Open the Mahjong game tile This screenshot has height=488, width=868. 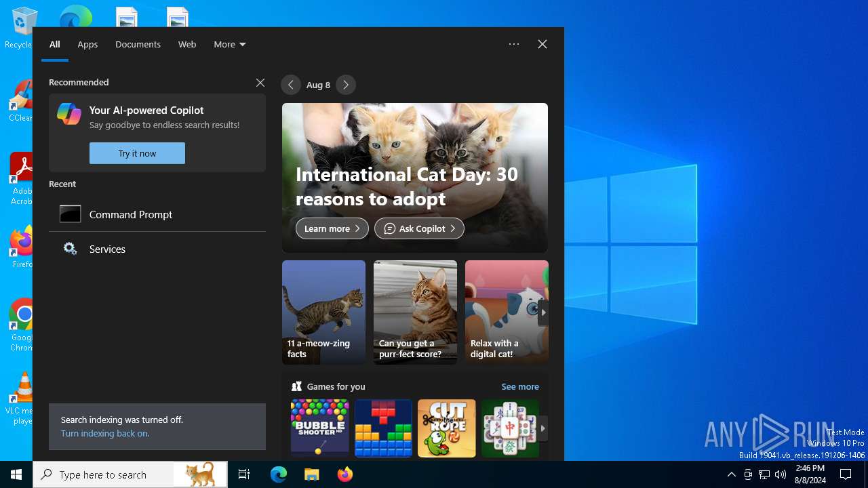point(510,428)
